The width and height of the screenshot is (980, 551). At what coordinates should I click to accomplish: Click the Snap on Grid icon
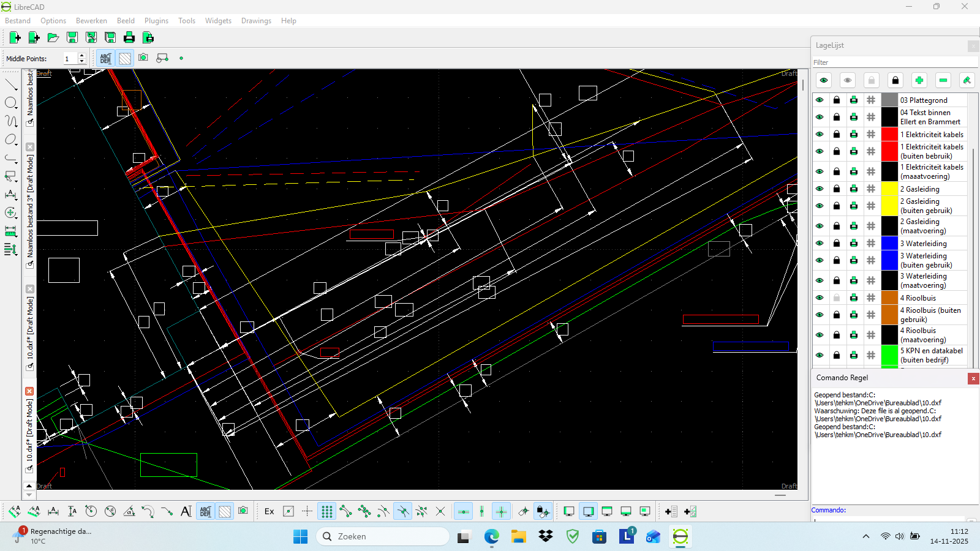pos(327,511)
